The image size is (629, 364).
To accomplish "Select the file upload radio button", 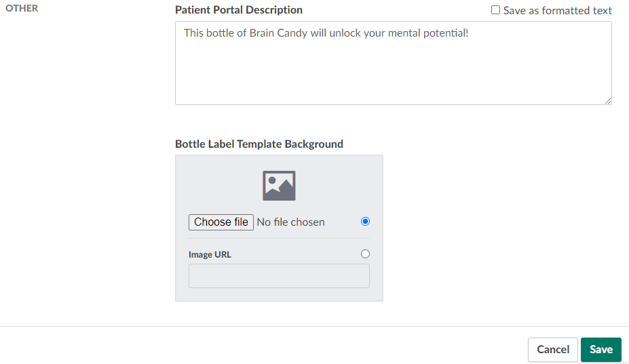I will tap(366, 222).
